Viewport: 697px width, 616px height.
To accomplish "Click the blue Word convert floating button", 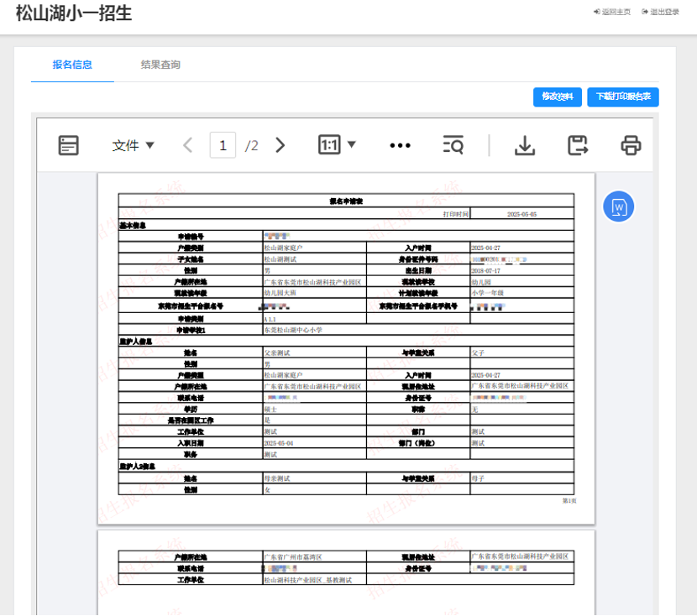I will 619,206.
